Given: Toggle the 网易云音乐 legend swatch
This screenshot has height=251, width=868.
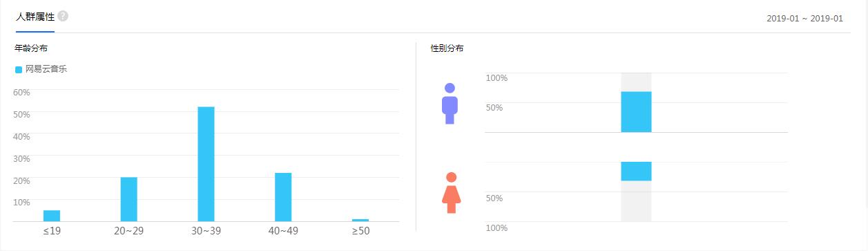Looking at the screenshot, I should [x=19, y=69].
